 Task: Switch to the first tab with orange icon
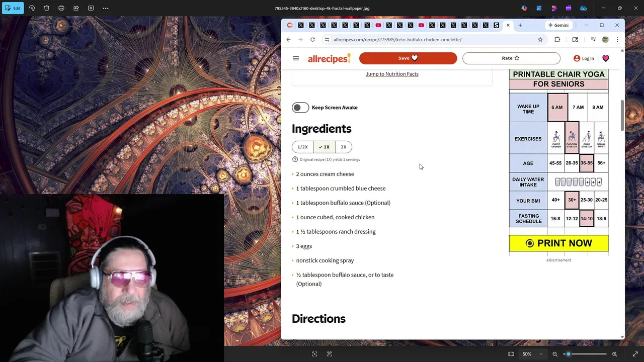point(290,25)
